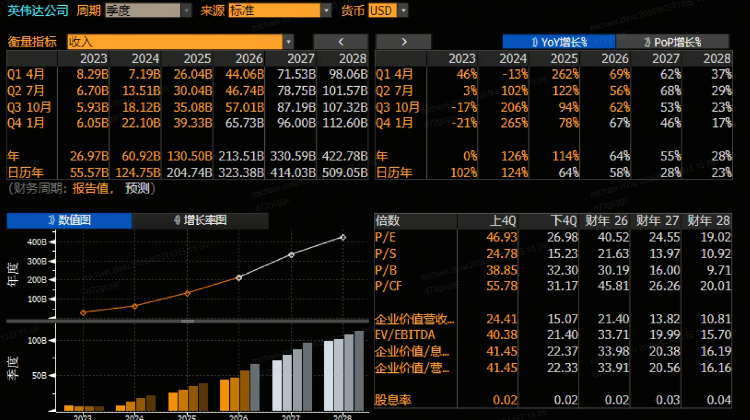
Task: Open the 衡量指标 dropdown showing 收入
Action: click(180, 42)
